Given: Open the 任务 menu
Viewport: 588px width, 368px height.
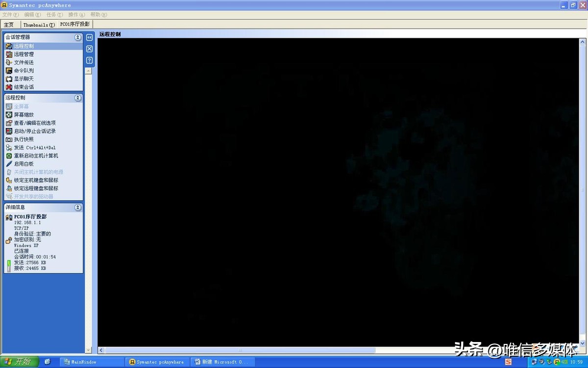Looking at the screenshot, I should click(54, 15).
